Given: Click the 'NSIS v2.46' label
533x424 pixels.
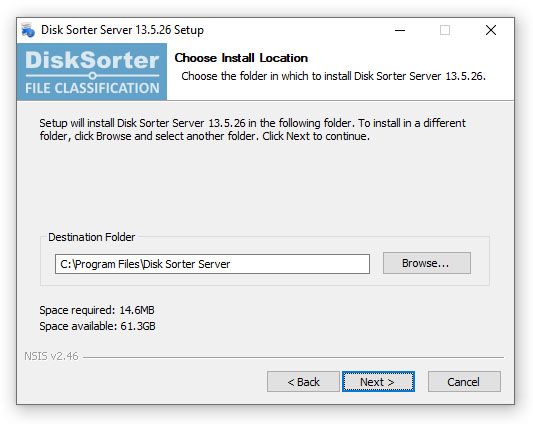Looking at the screenshot, I should tap(51, 356).
